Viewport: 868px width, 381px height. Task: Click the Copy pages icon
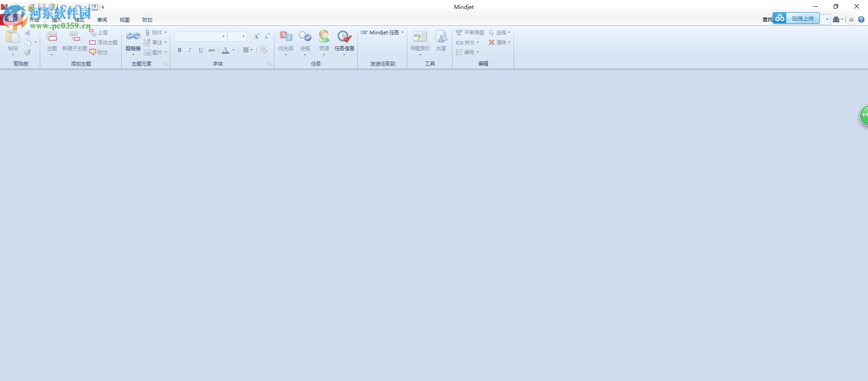[28, 42]
